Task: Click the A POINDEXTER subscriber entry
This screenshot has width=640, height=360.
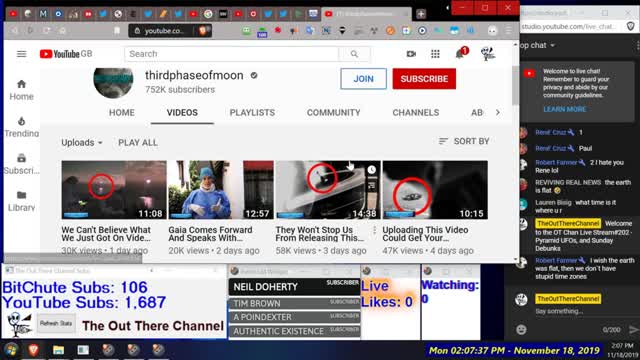Action: pos(294,317)
